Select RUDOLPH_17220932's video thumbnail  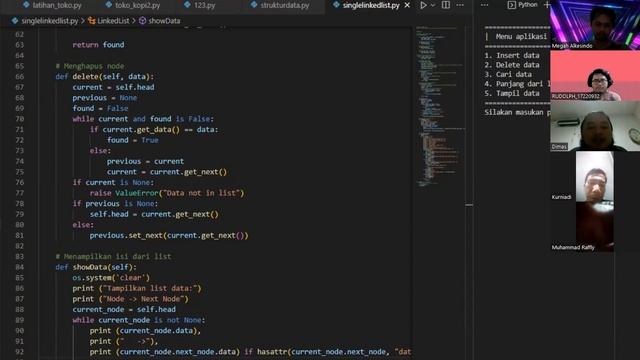click(595, 76)
